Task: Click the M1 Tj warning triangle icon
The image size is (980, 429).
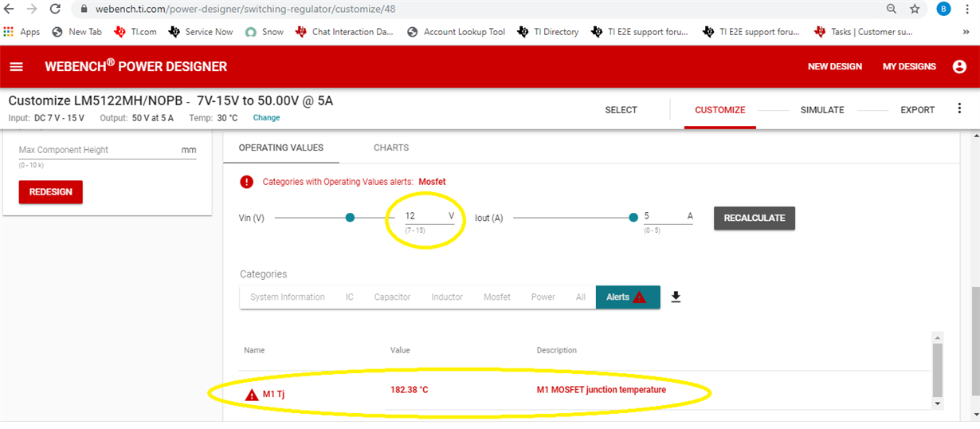Action: 252,395
